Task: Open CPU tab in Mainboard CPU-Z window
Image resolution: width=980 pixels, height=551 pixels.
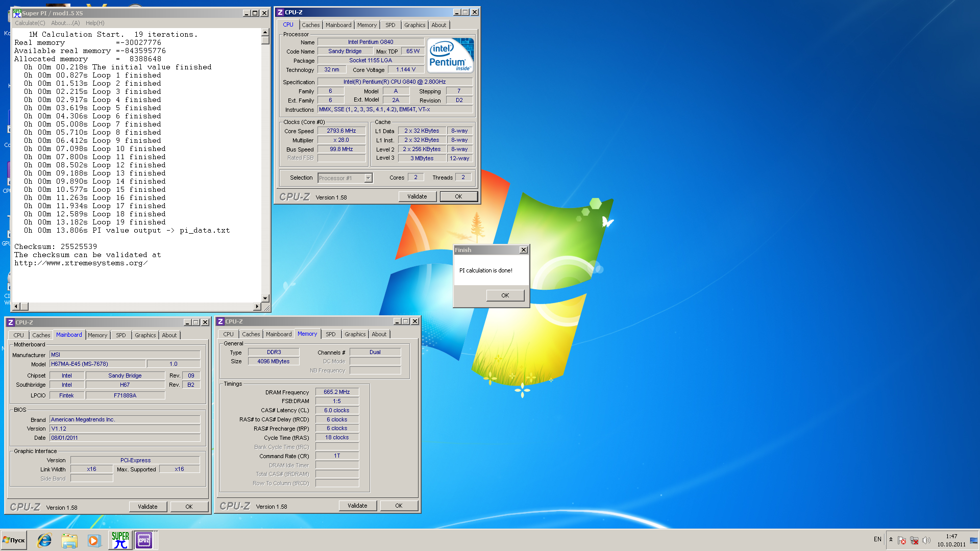Action: [x=19, y=335]
